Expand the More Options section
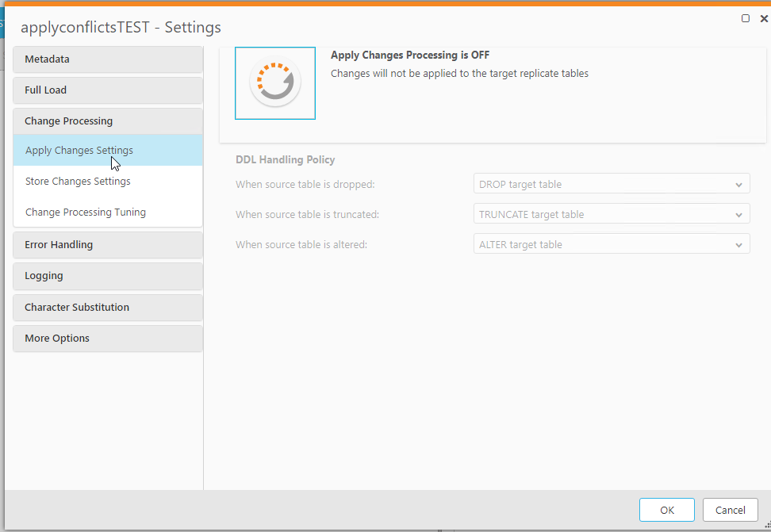The height and width of the screenshot is (532, 771). 108,339
